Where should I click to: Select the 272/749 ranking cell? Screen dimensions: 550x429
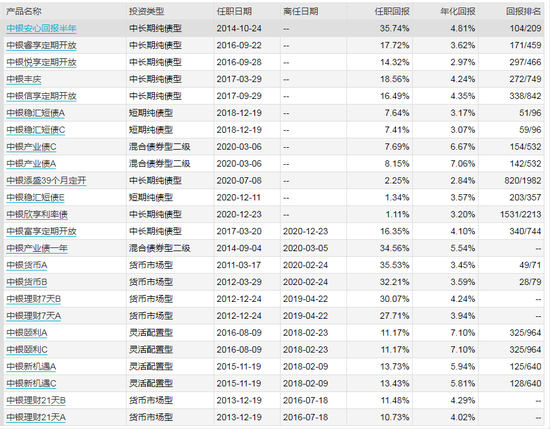click(x=525, y=79)
